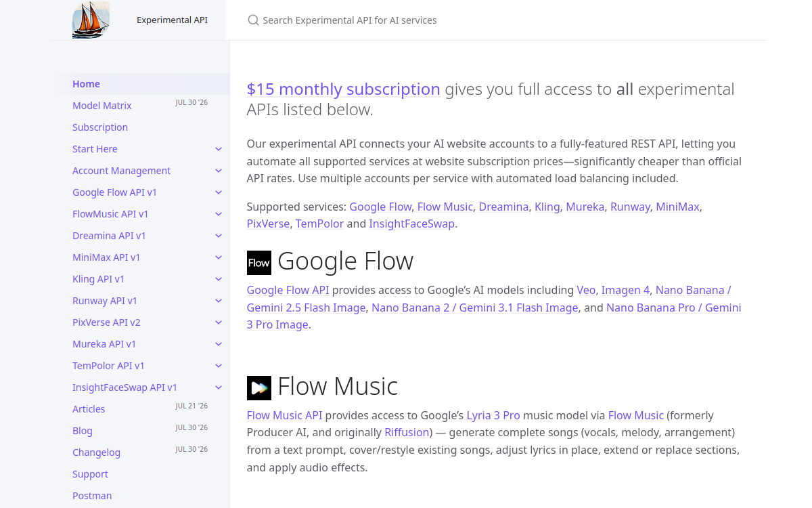This screenshot has width=812, height=508.
Task: Open the Start Here sidebar entry
Action: (95, 149)
